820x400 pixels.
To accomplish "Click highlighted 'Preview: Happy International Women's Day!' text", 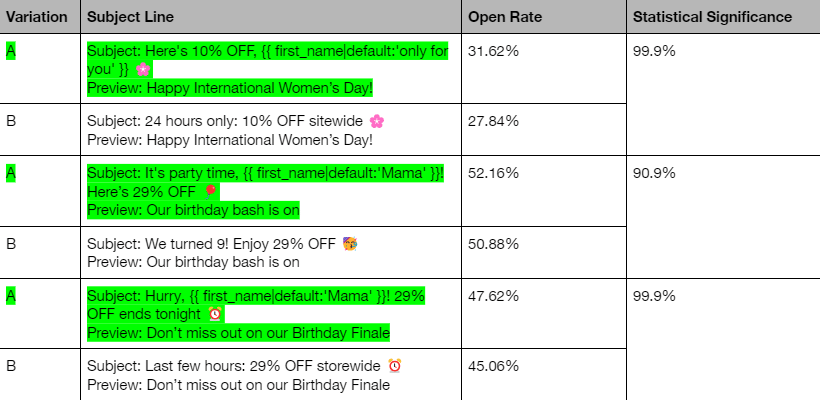I will 230,88.
